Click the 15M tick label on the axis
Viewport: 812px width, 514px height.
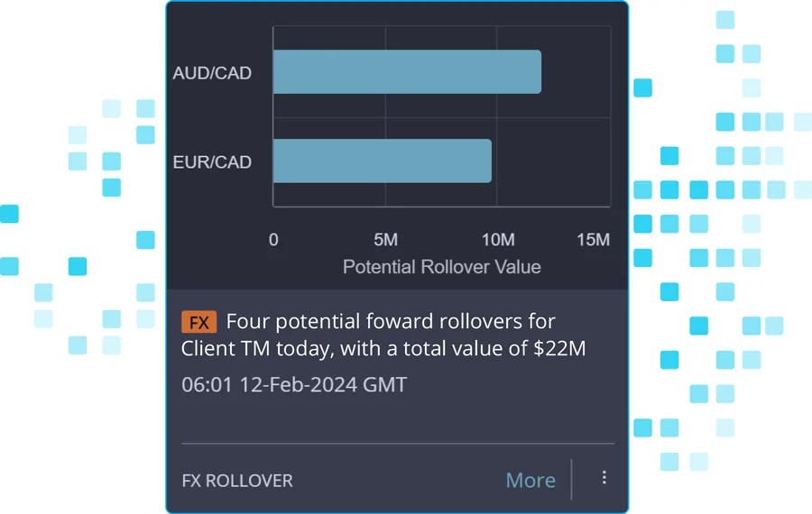pos(593,240)
